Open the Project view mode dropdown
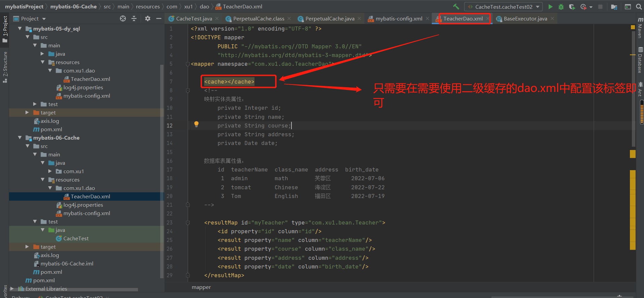644x298 pixels. (44, 19)
